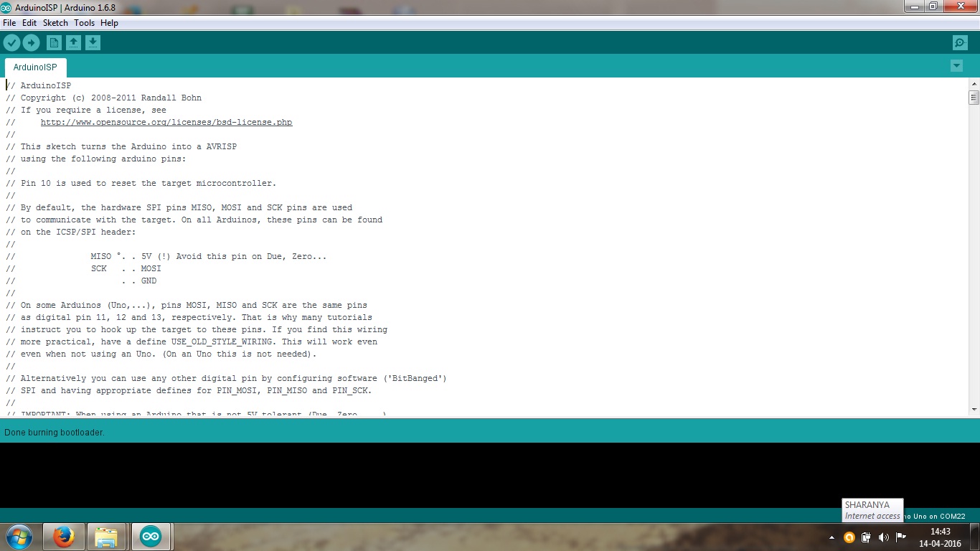The width and height of the screenshot is (980, 551).
Task: Open a sketch with the up-arrow icon
Action: pos(73,43)
